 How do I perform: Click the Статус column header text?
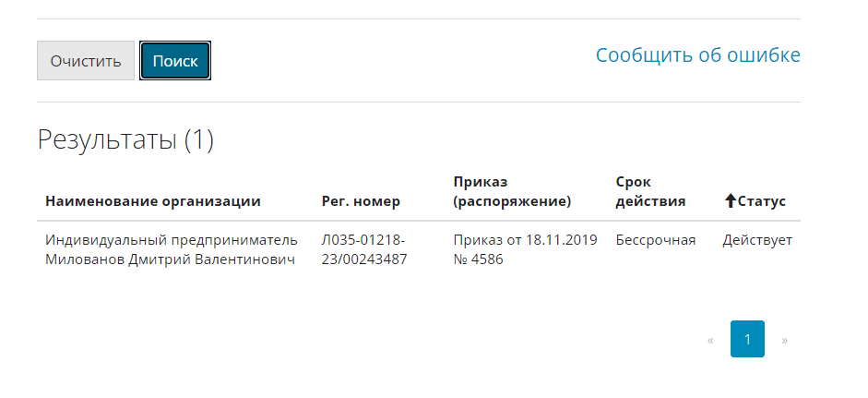(762, 201)
